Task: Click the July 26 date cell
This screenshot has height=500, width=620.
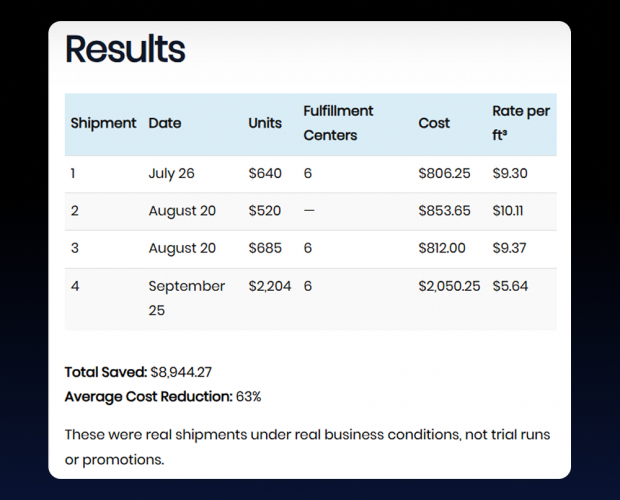Action: (x=172, y=174)
